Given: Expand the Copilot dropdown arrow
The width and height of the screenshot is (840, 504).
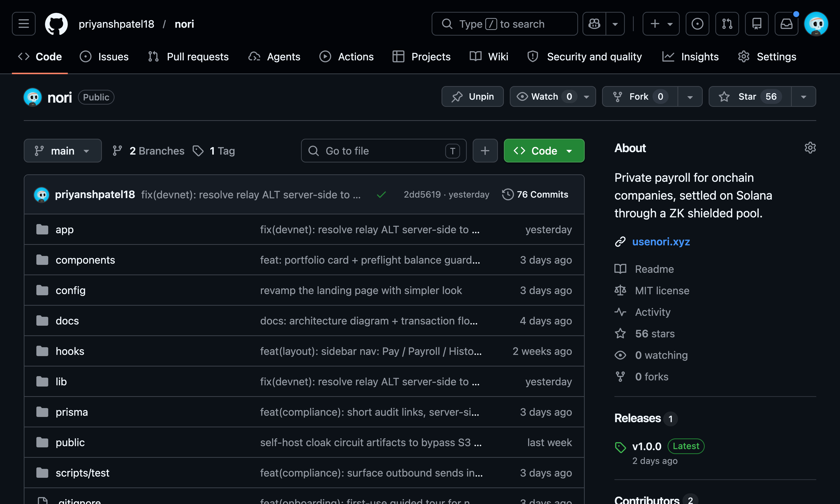Looking at the screenshot, I should (615, 24).
